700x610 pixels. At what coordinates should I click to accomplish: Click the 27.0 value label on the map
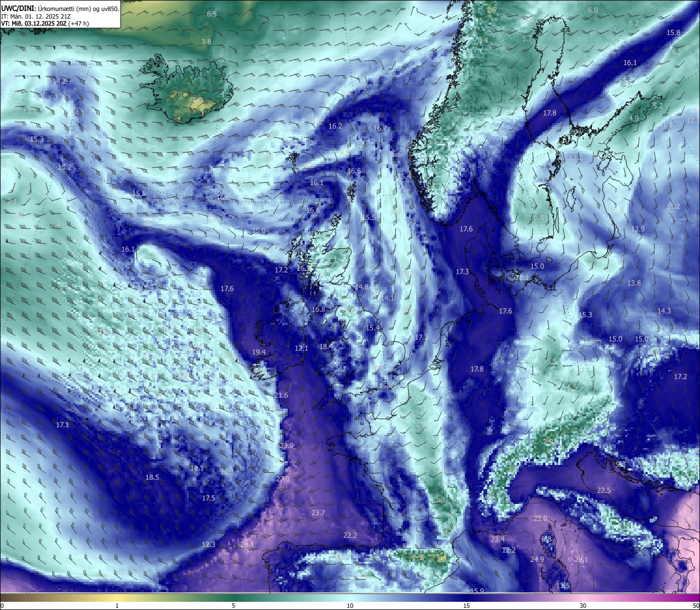tap(283, 479)
